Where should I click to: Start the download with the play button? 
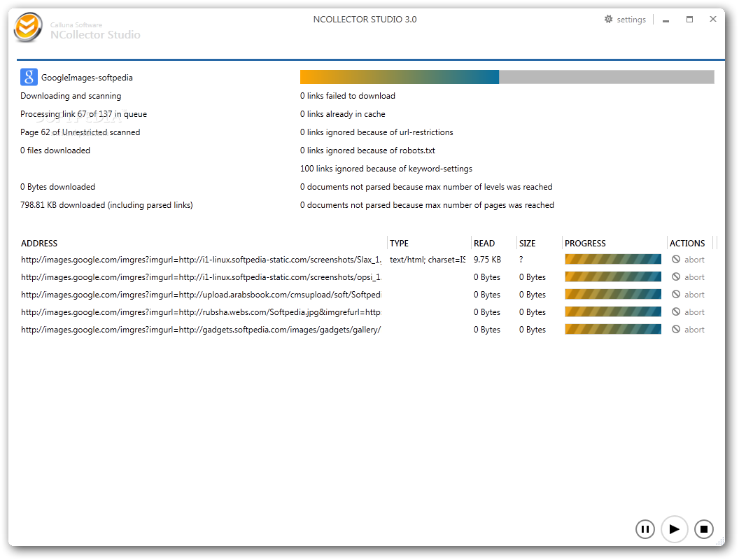tap(675, 529)
